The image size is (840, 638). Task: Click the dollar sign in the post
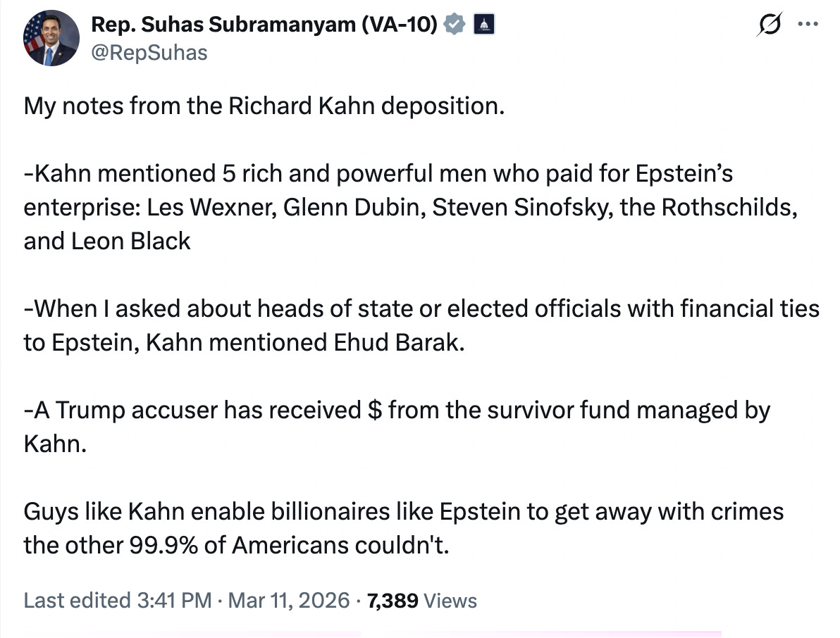(x=375, y=410)
